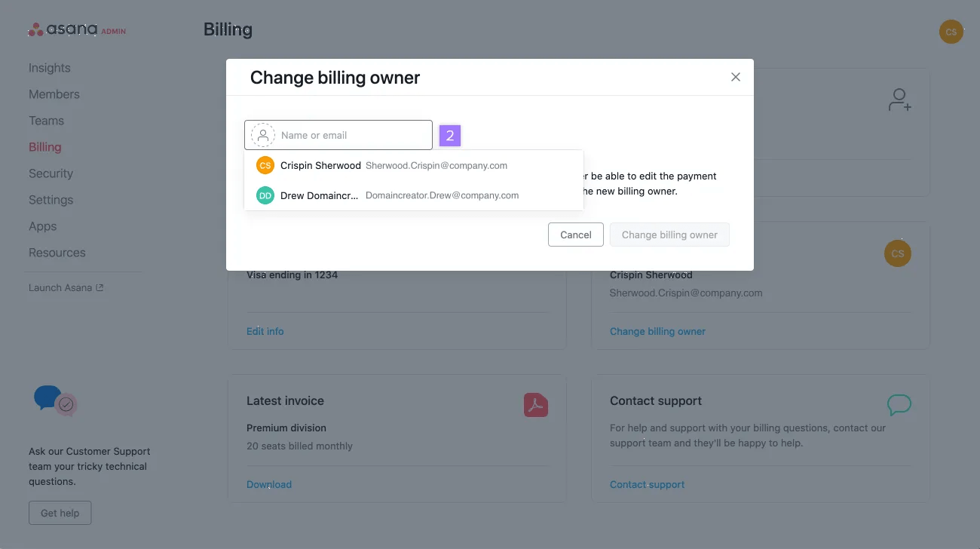Click the purple step 2 badge
Screen dimensions: 980x549
click(450, 136)
